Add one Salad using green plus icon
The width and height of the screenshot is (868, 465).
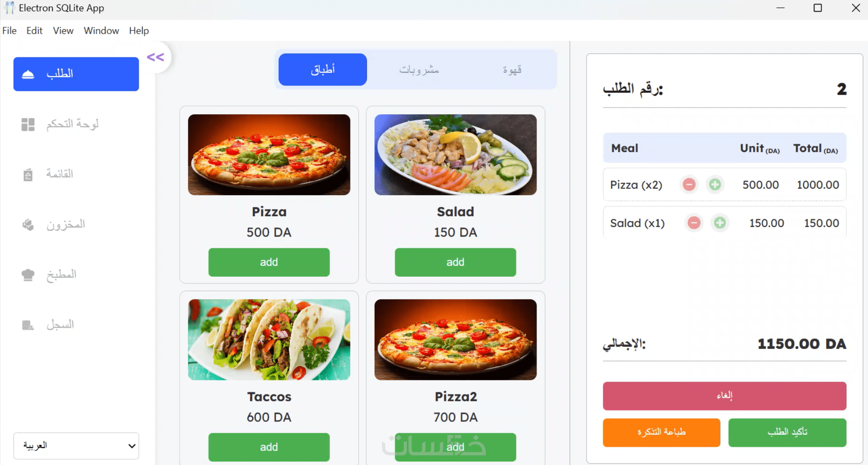tap(720, 223)
